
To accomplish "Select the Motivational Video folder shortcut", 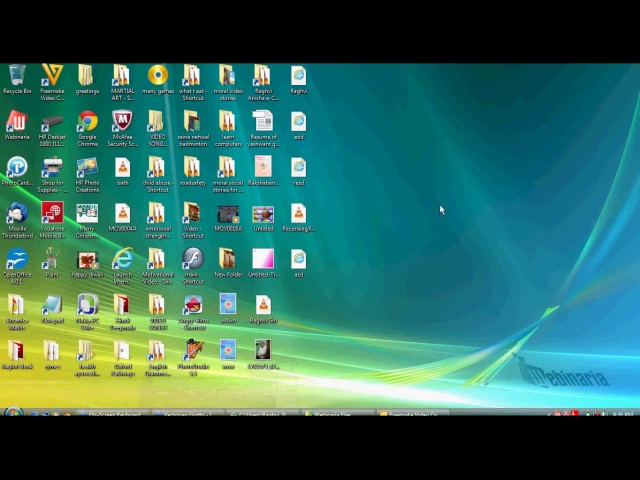I will [x=158, y=266].
